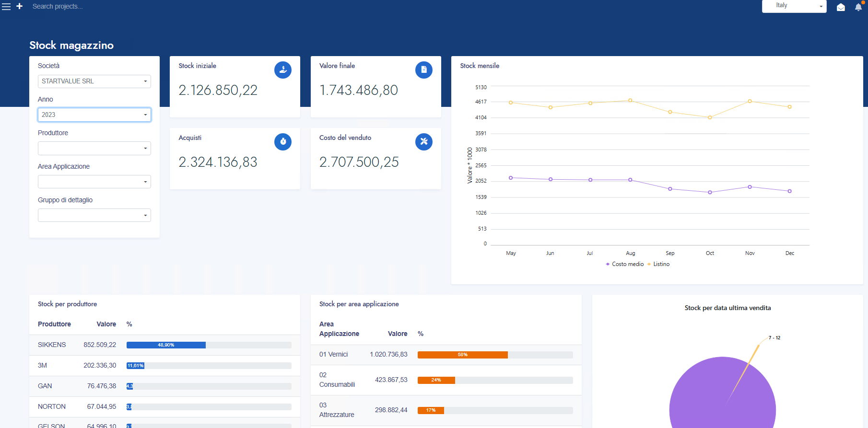Click the Stock iniziale card icon
The image size is (868, 428).
[282, 70]
